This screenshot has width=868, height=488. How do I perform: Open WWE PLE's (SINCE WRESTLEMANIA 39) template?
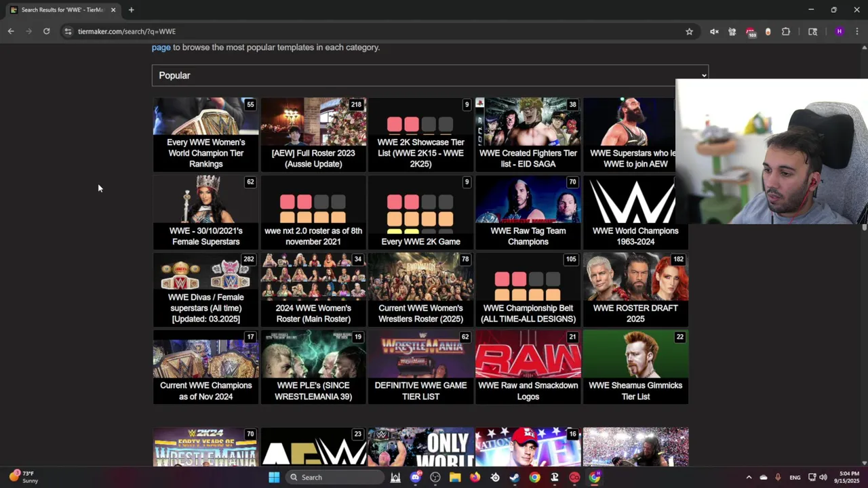point(313,367)
